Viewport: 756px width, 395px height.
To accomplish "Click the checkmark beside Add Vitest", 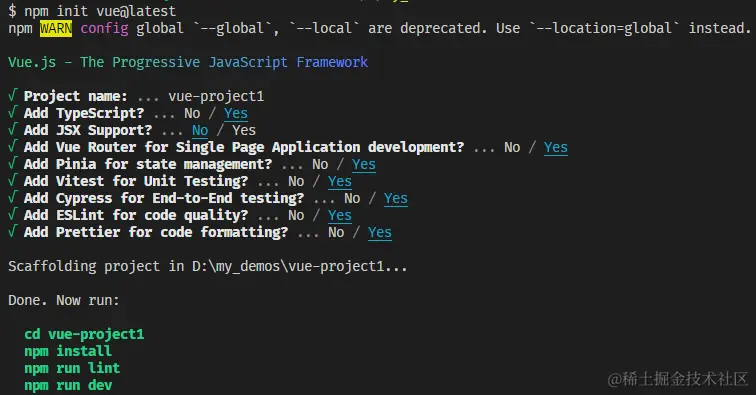I will (13, 180).
